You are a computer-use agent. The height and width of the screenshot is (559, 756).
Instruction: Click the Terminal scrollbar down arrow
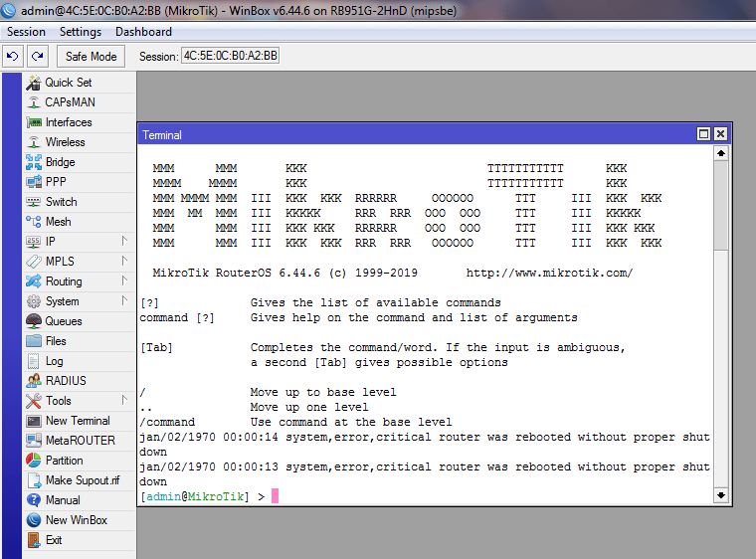click(x=721, y=494)
